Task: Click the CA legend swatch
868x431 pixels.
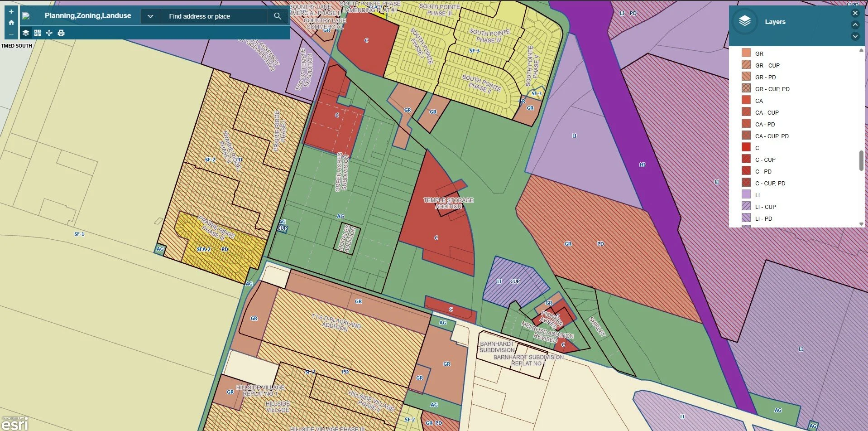Action: coord(746,100)
